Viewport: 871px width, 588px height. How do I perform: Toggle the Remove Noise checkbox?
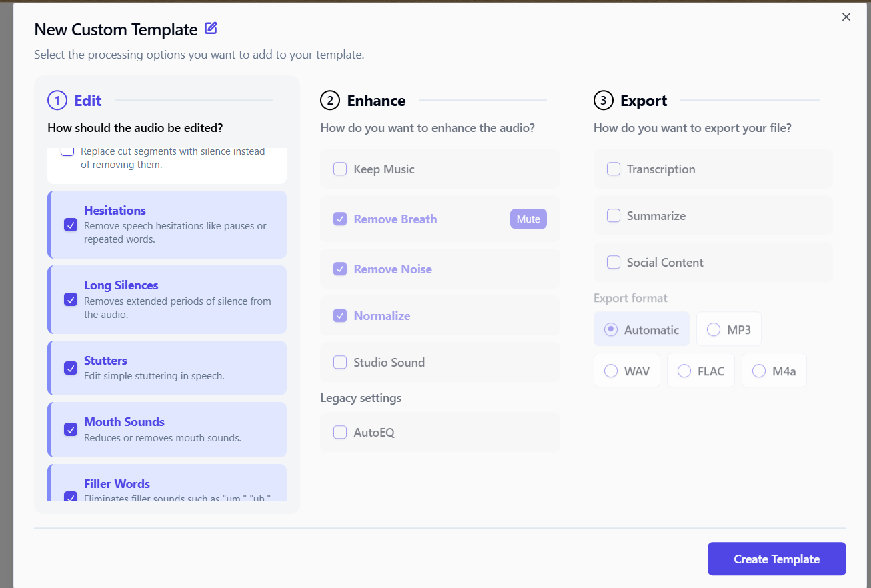pos(340,269)
